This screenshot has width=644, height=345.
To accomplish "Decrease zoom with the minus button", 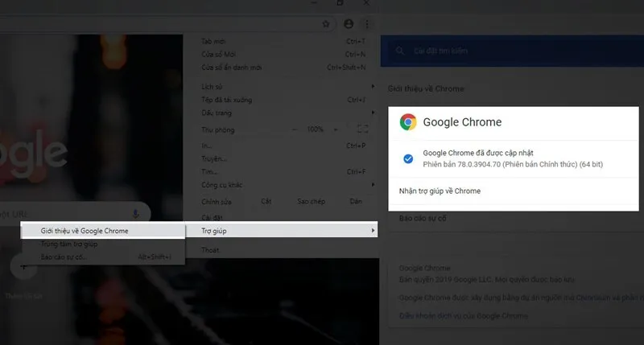I will click(x=294, y=129).
